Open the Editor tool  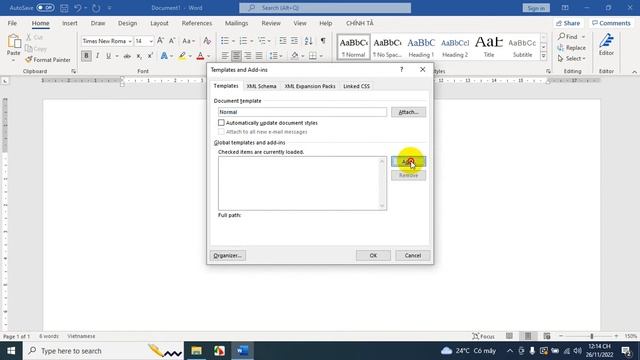click(x=606, y=45)
